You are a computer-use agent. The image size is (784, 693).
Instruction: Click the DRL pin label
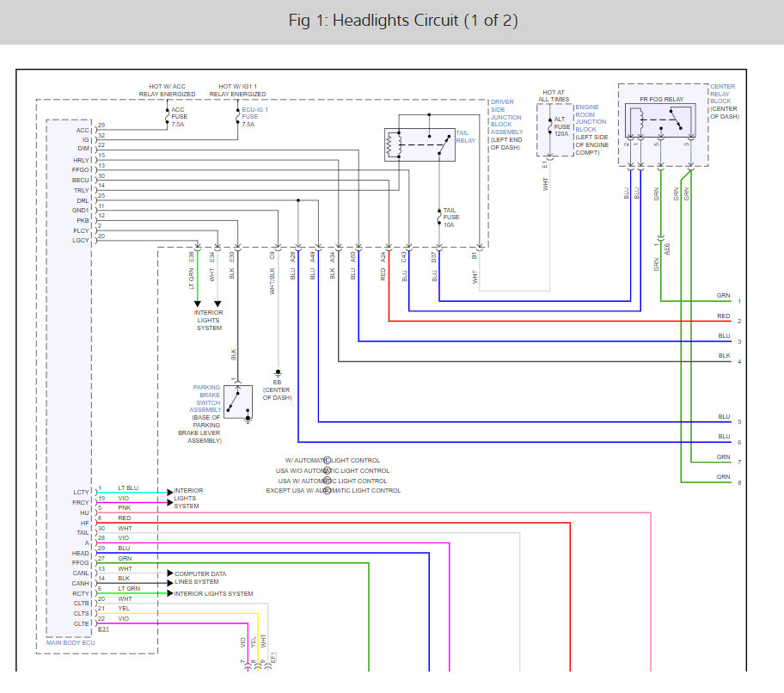coord(83,201)
